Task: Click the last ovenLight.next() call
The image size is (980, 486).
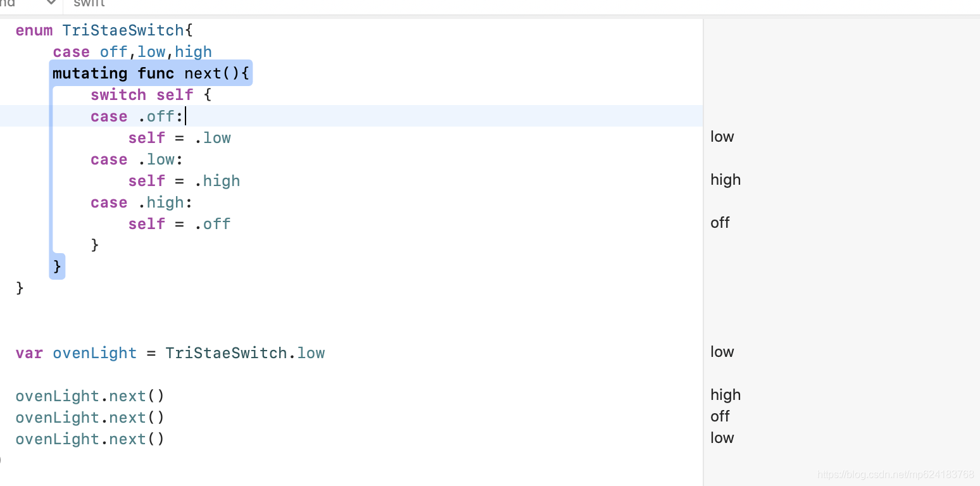Action: coord(90,439)
